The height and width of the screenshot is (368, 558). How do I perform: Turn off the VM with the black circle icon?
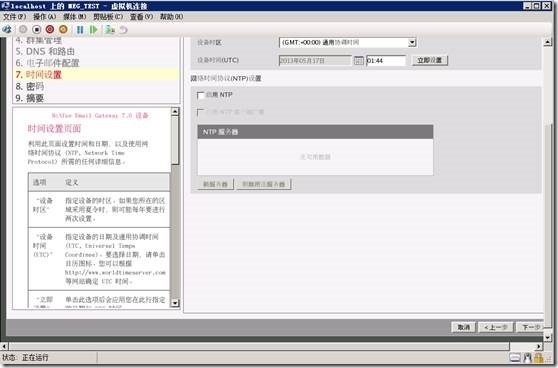coord(36,30)
